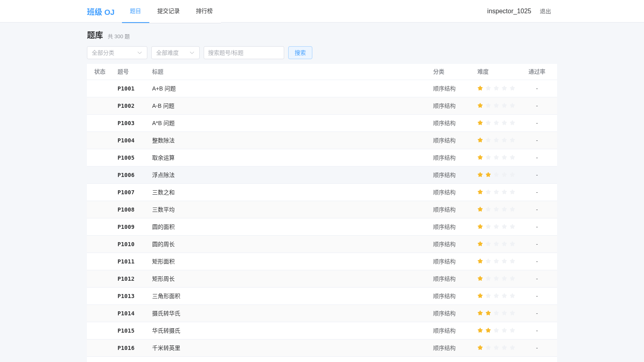Click the 分类 column header

point(439,72)
